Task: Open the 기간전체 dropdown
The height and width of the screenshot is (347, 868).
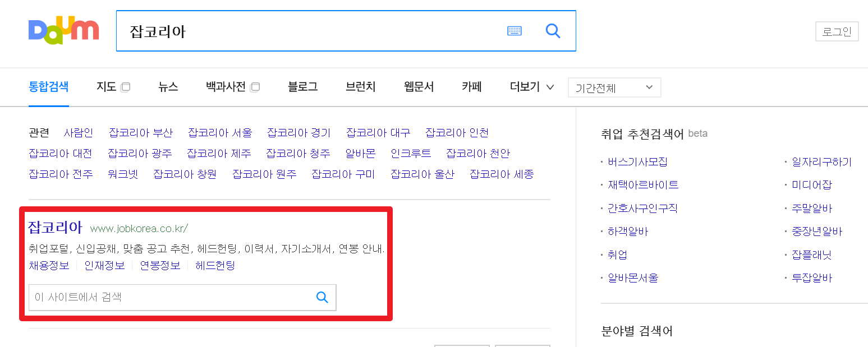Action: (x=614, y=87)
